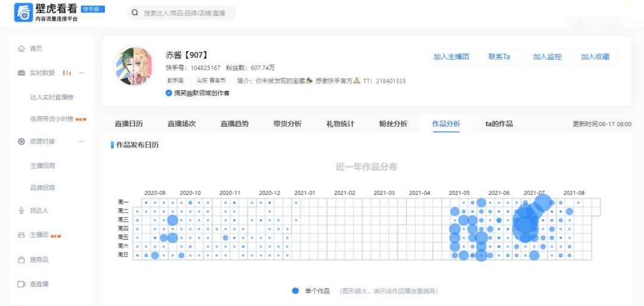Collapse the 实时数据 sidebar section
The height and width of the screenshot is (306, 644).
[81, 73]
